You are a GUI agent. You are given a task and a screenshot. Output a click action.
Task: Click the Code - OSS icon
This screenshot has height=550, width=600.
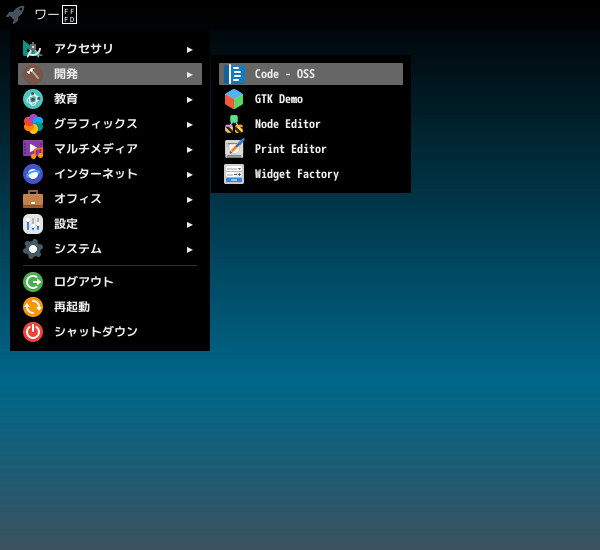[234, 74]
